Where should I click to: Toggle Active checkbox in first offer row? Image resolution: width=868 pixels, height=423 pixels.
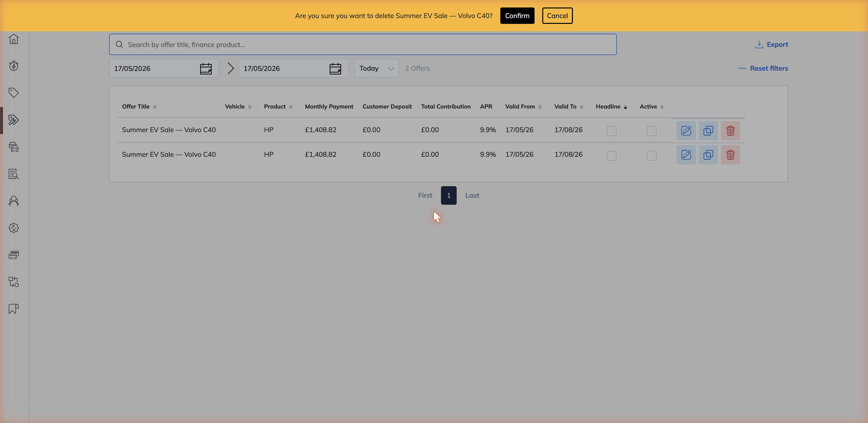(652, 131)
